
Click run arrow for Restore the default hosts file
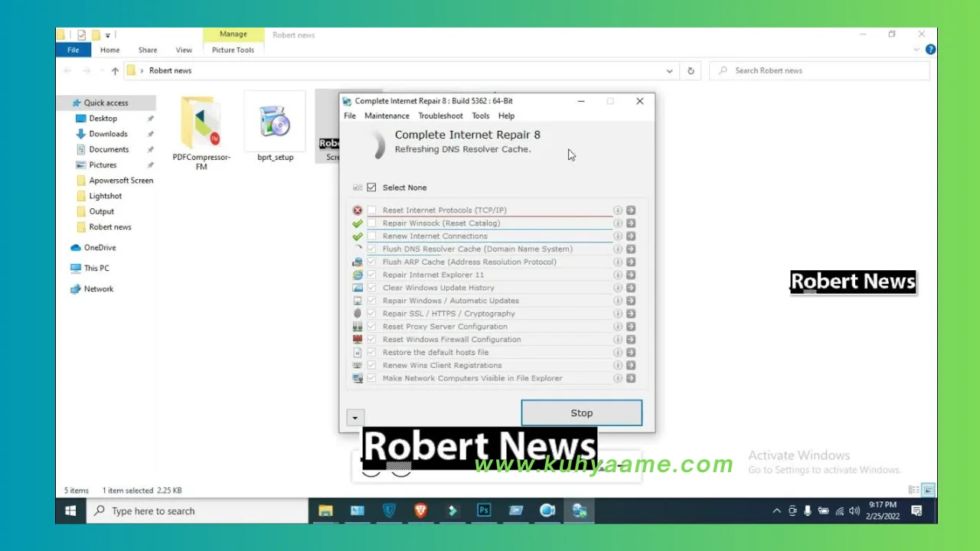[631, 353]
